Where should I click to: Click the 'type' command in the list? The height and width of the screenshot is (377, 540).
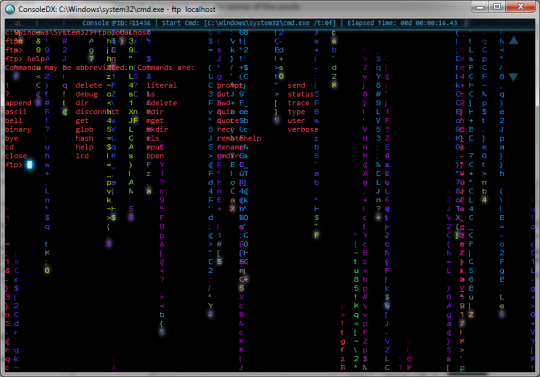(296, 112)
